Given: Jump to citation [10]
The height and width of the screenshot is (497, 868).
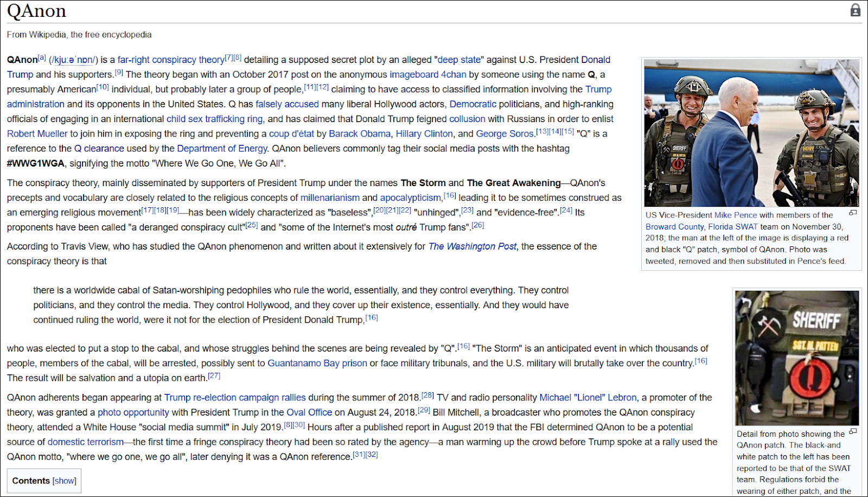Looking at the screenshot, I should pyautogui.click(x=103, y=87).
